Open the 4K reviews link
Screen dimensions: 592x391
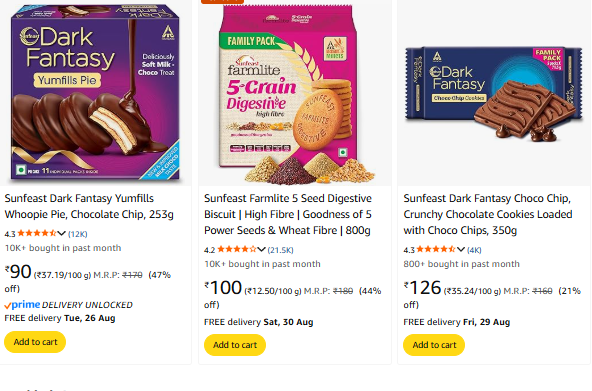pos(474,250)
